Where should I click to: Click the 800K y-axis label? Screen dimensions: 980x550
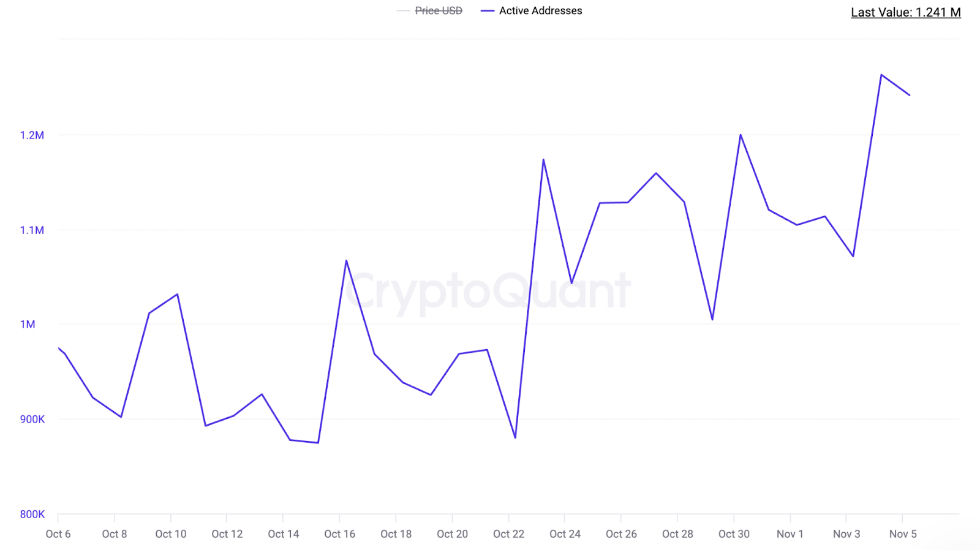tap(32, 514)
